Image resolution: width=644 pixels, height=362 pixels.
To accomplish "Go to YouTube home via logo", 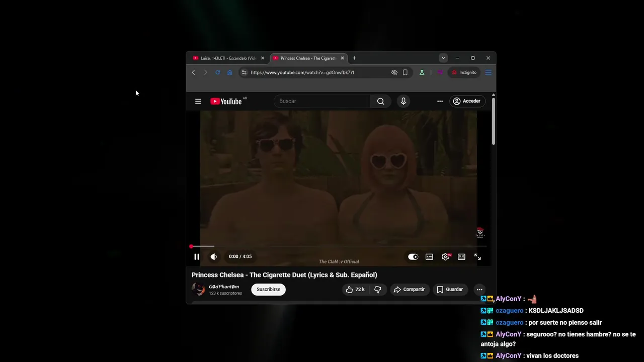I will coord(226,101).
